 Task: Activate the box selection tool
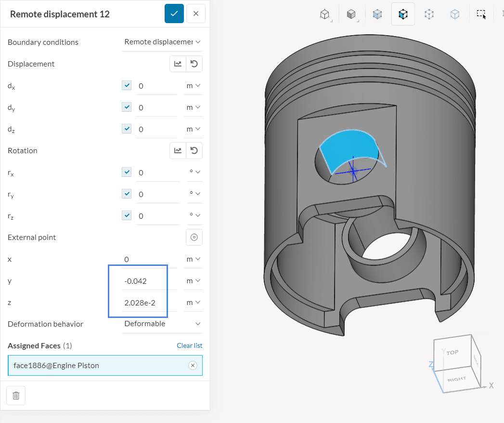(x=481, y=14)
